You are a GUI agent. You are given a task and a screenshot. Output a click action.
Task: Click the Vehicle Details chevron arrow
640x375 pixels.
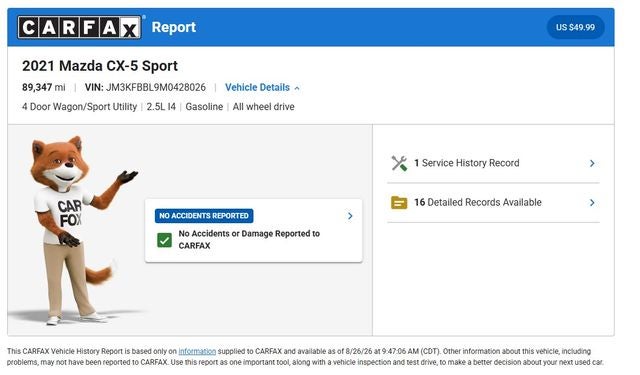pos(297,88)
